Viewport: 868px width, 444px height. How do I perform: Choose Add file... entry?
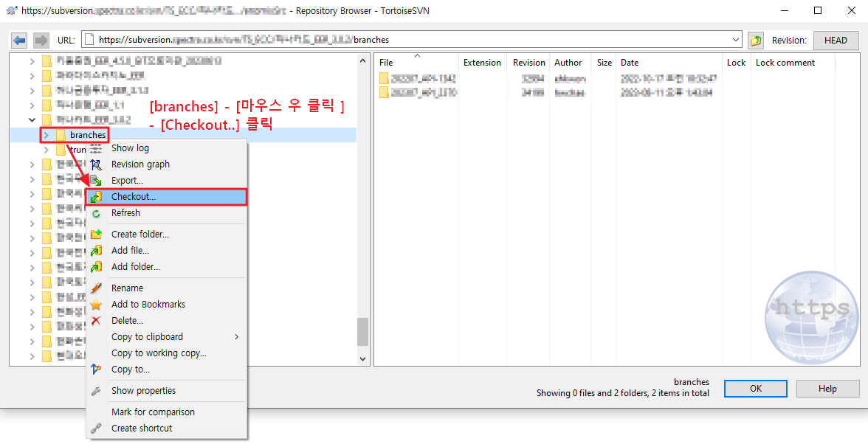(x=167, y=251)
